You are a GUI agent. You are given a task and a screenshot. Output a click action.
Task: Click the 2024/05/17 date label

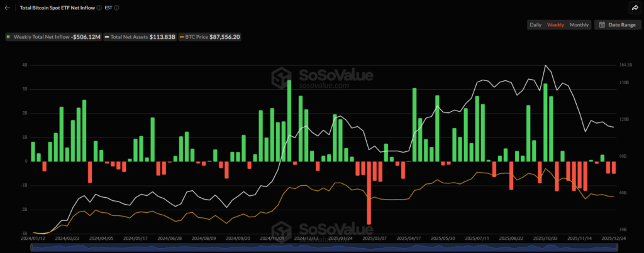click(x=135, y=238)
